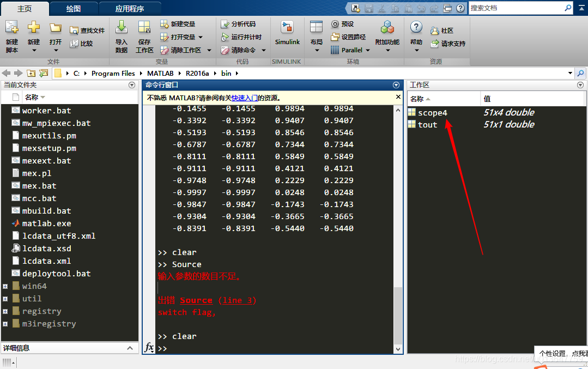This screenshot has width=588, height=369.
Task: Open the address bar path history dropdown
Action: point(570,73)
